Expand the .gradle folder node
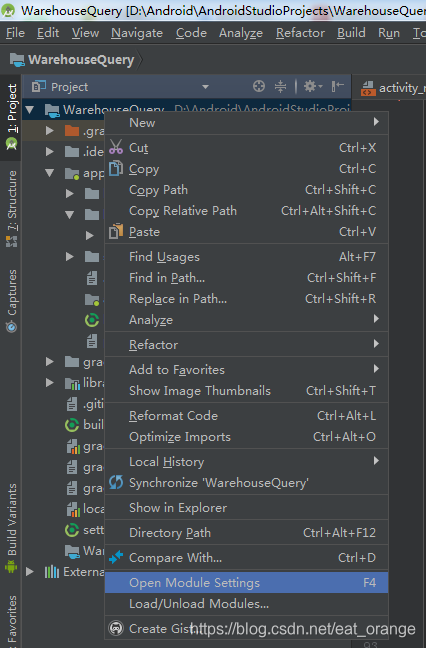Image resolution: width=426 pixels, height=648 pixels. [x=50, y=131]
